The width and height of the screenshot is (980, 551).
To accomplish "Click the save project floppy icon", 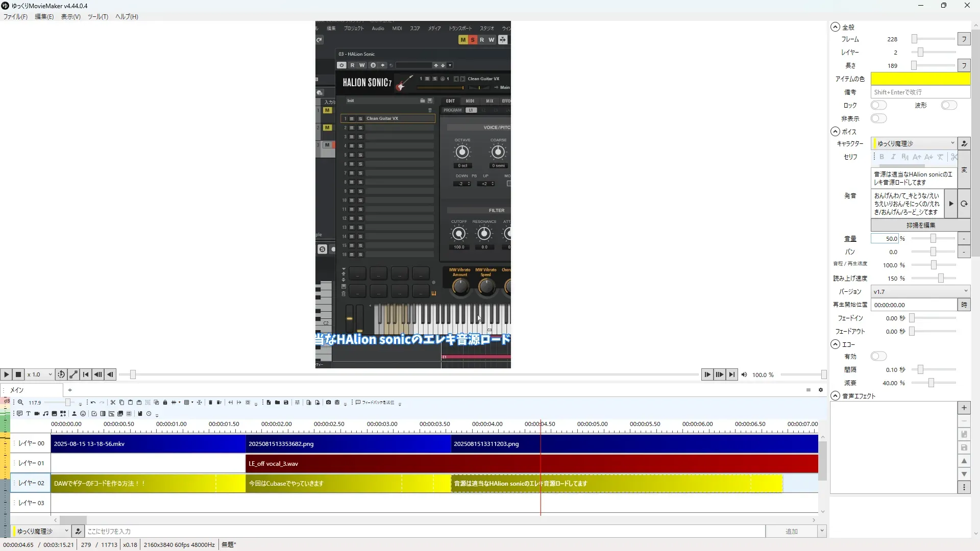I will pos(286,403).
